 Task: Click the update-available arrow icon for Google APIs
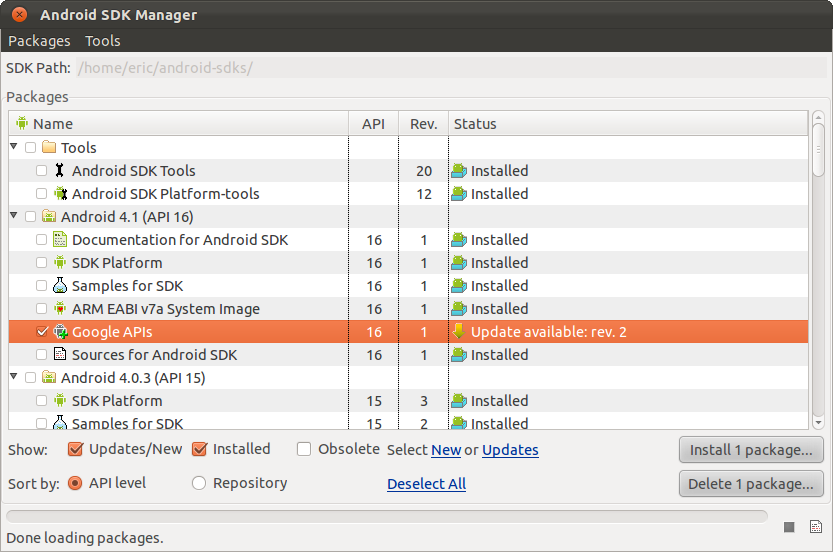click(459, 331)
